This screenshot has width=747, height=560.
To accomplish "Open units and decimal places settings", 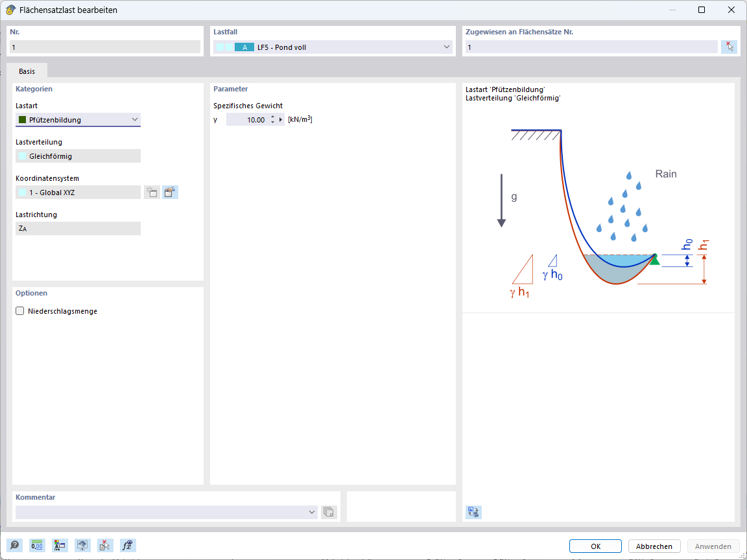I will (x=37, y=545).
